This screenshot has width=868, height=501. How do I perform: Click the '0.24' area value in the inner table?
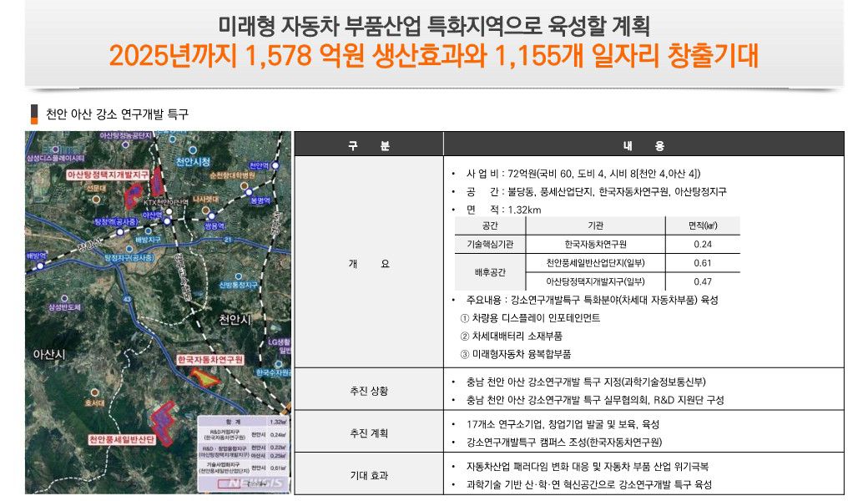(x=703, y=244)
